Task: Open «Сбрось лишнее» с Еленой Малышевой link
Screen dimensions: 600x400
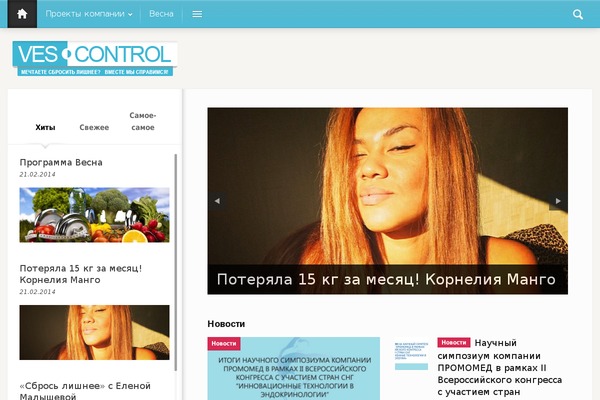Action: (x=85, y=390)
